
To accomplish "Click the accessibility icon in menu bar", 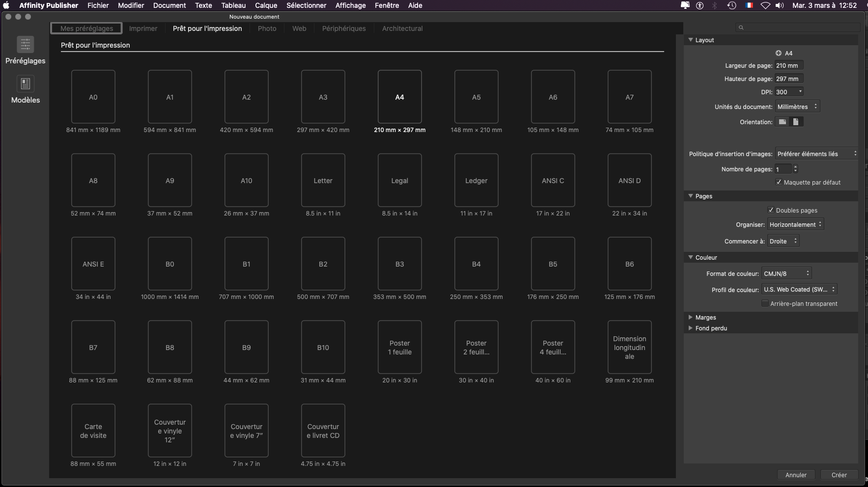I will (x=700, y=5).
